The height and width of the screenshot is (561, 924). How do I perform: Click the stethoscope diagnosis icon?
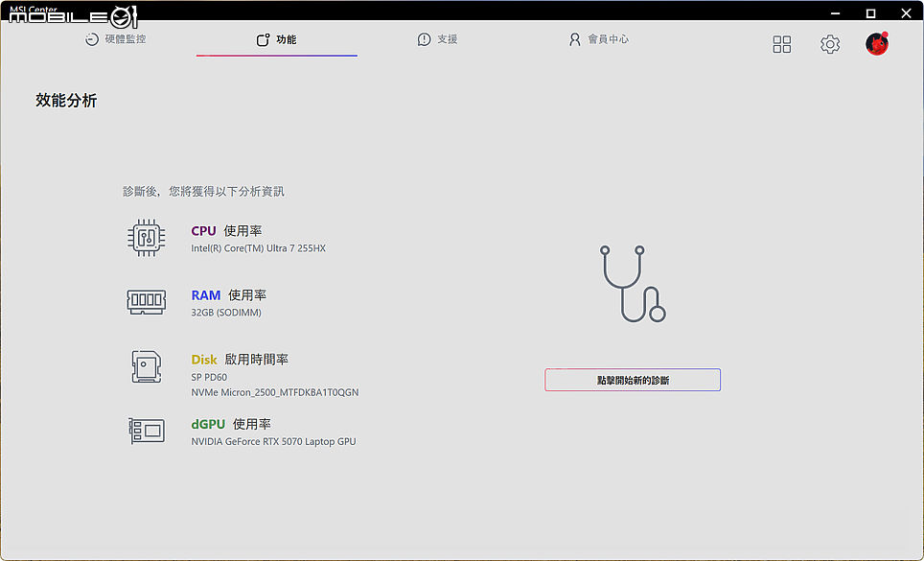(633, 284)
